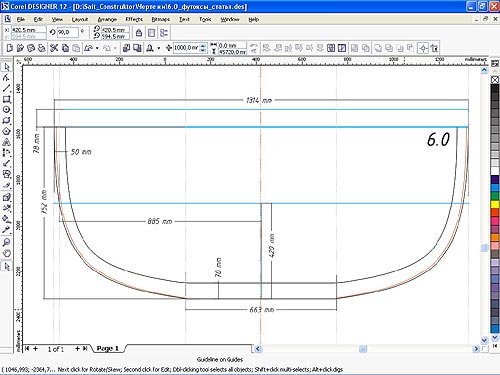Open the Tools menu
Image resolution: width=500 pixels, height=375 pixels.
point(205,19)
